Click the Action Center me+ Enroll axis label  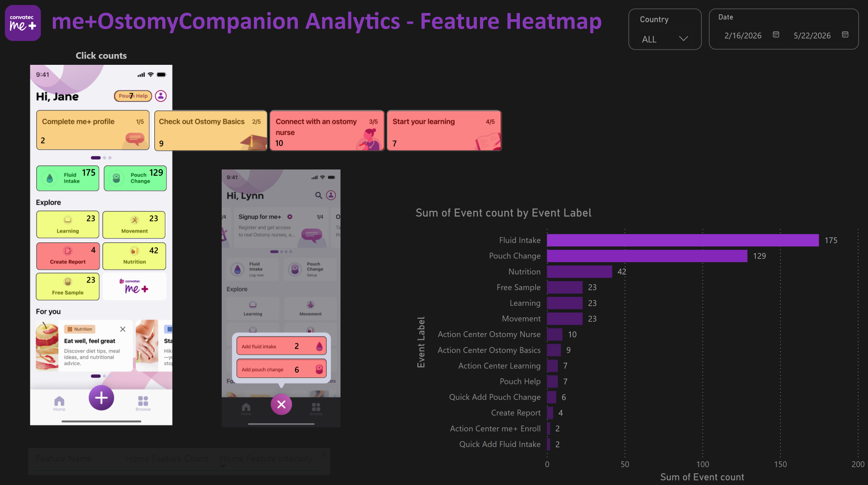click(495, 429)
